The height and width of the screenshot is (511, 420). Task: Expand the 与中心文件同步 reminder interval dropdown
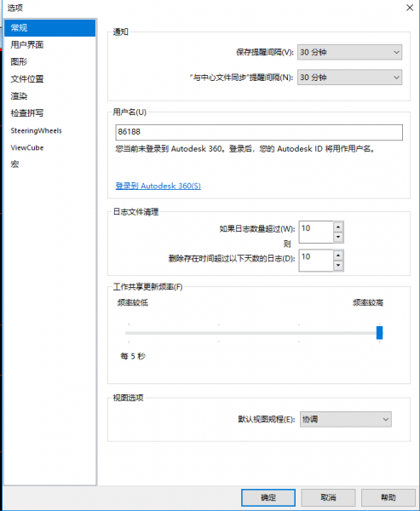(x=349, y=78)
